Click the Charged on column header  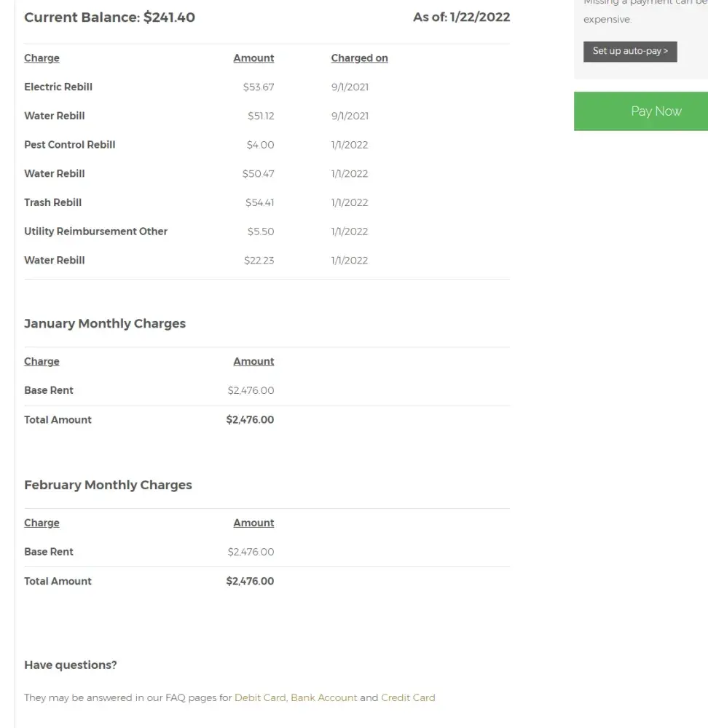359,58
